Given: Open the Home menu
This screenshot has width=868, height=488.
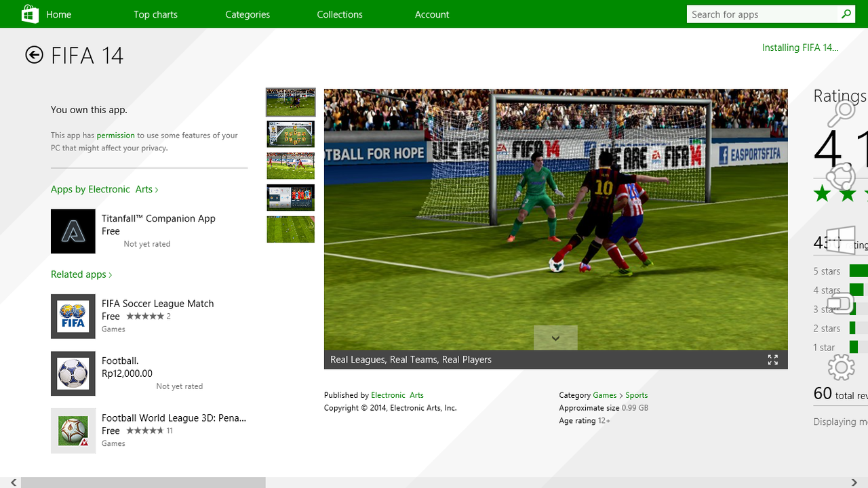Looking at the screenshot, I should 59,14.
